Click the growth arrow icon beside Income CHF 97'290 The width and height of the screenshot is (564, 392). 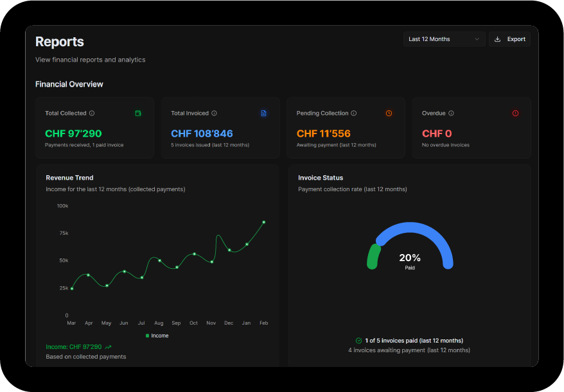coord(108,346)
